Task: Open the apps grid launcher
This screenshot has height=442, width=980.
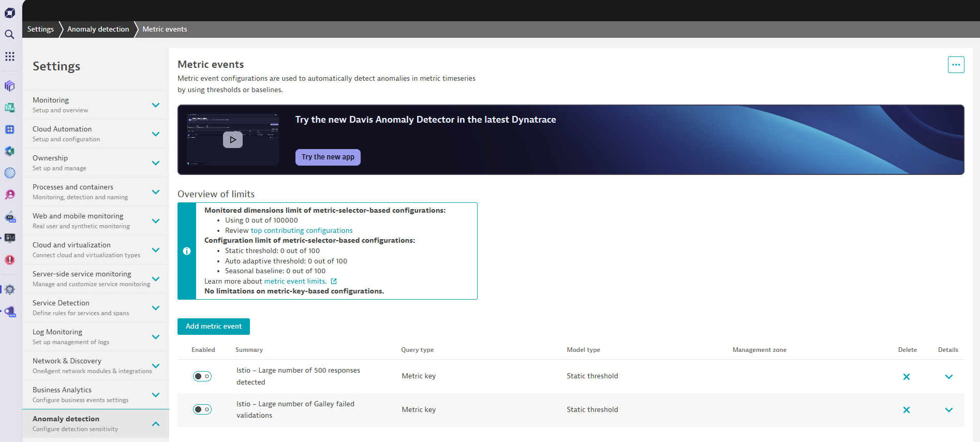Action: (x=10, y=56)
